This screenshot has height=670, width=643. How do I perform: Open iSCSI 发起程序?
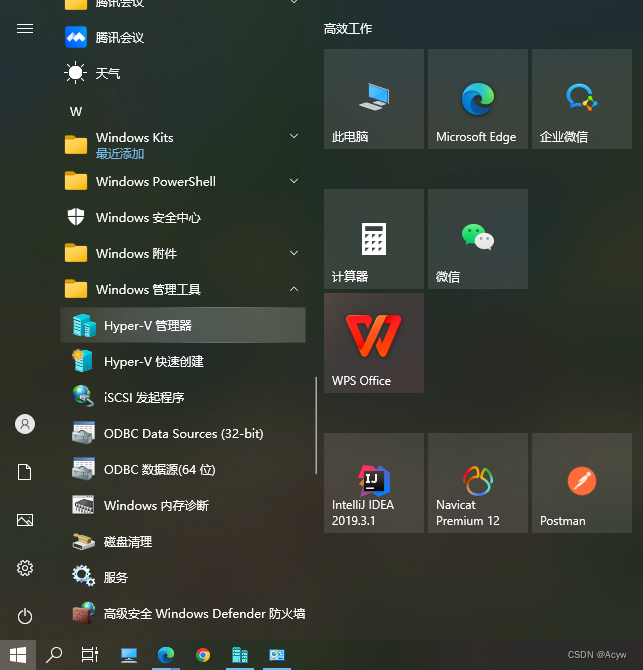pos(183,397)
